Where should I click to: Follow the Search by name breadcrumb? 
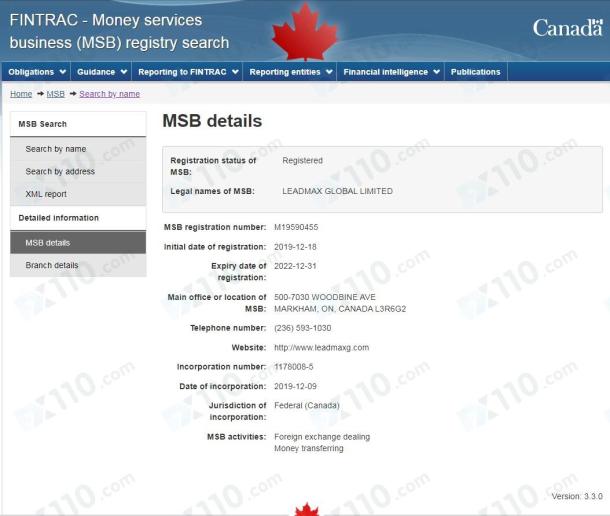109,94
